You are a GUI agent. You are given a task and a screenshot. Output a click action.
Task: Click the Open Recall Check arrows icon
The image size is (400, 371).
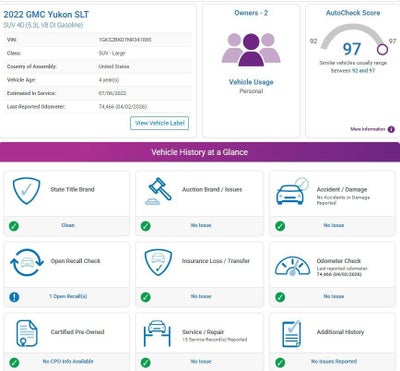coord(27,263)
